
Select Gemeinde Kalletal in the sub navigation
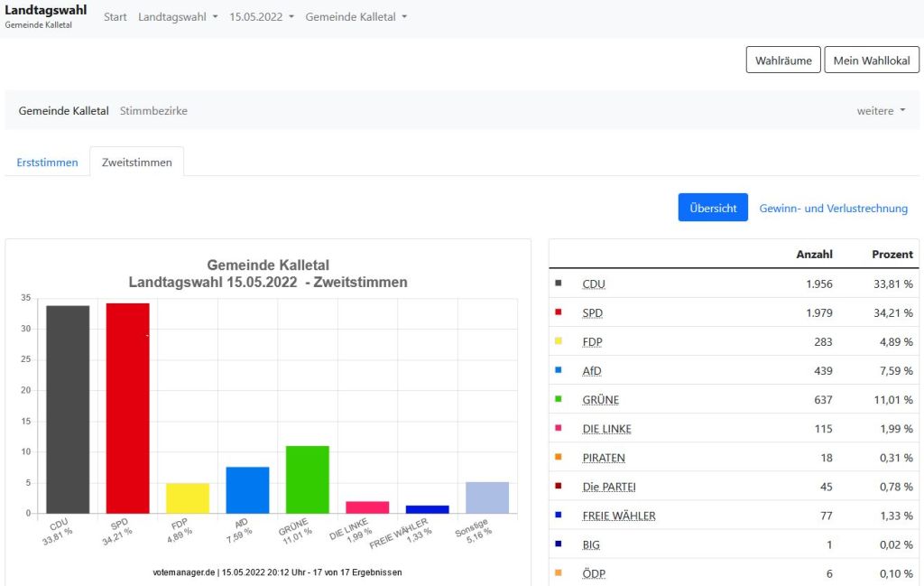tap(64, 111)
